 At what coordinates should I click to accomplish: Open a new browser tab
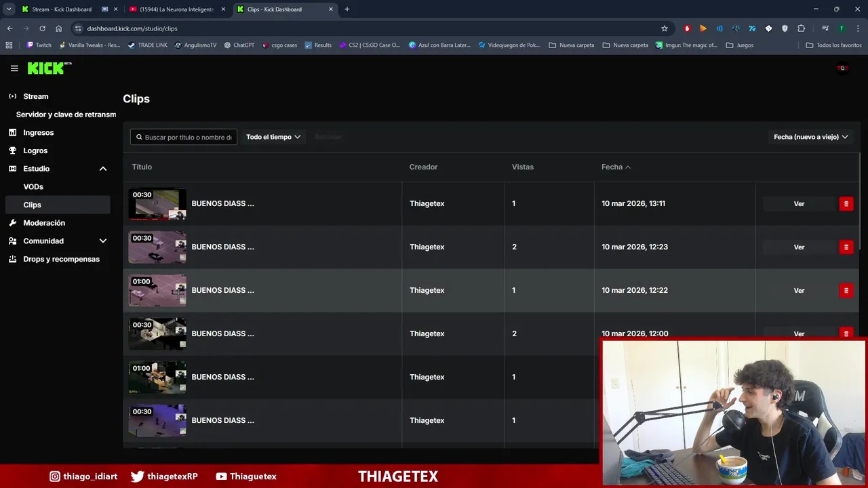(x=347, y=9)
